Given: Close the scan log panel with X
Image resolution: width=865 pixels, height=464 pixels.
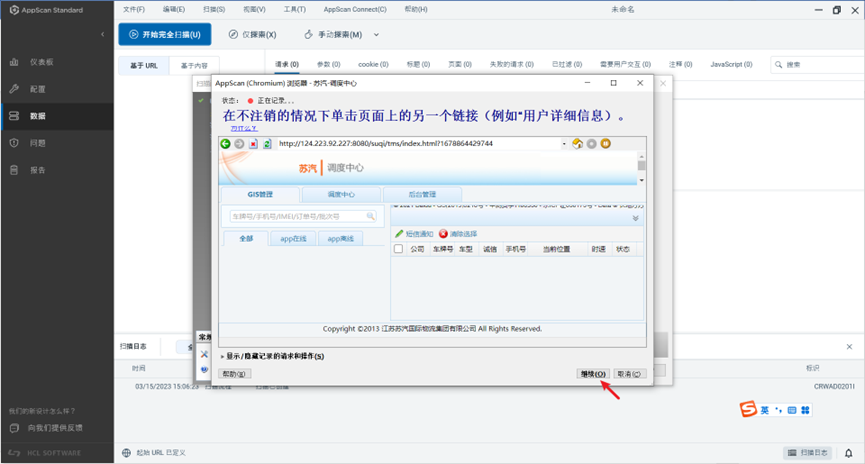Looking at the screenshot, I should tap(850, 346).
